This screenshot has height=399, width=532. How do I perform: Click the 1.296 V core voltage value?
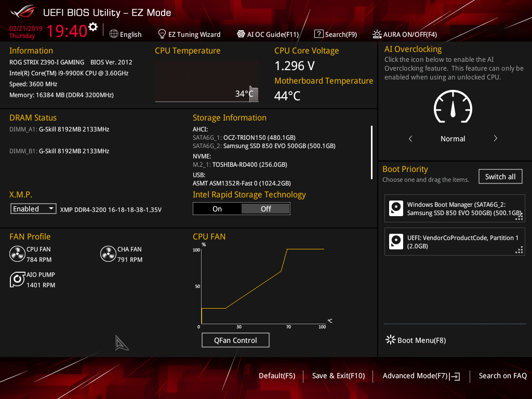click(295, 66)
